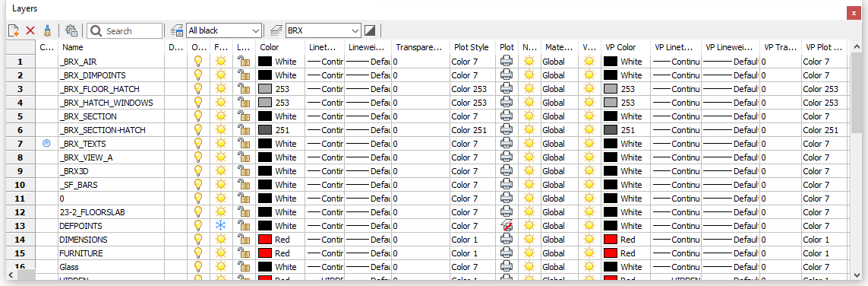Click the current layer marker on _BRX_TEXTS
The image size is (868, 286).
[46, 144]
